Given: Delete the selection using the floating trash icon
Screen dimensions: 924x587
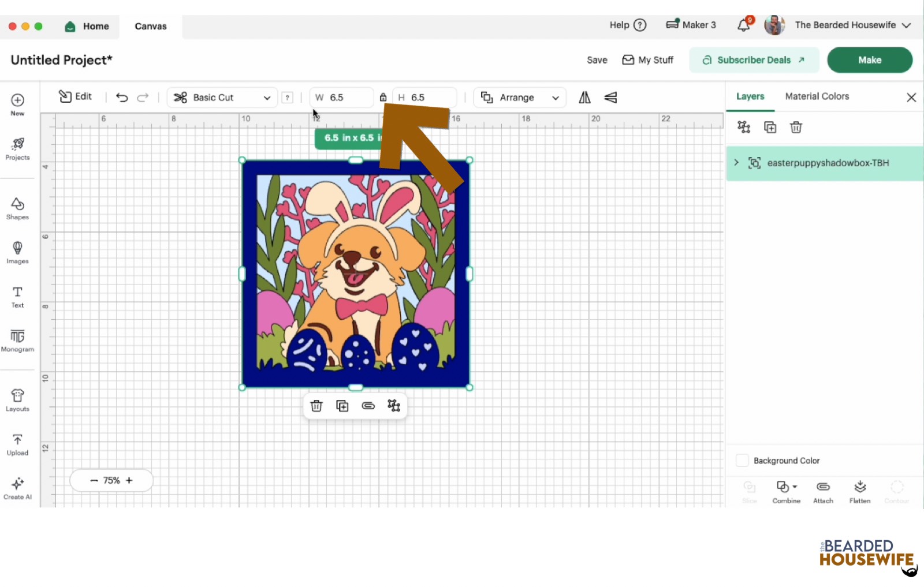Looking at the screenshot, I should pyautogui.click(x=316, y=405).
